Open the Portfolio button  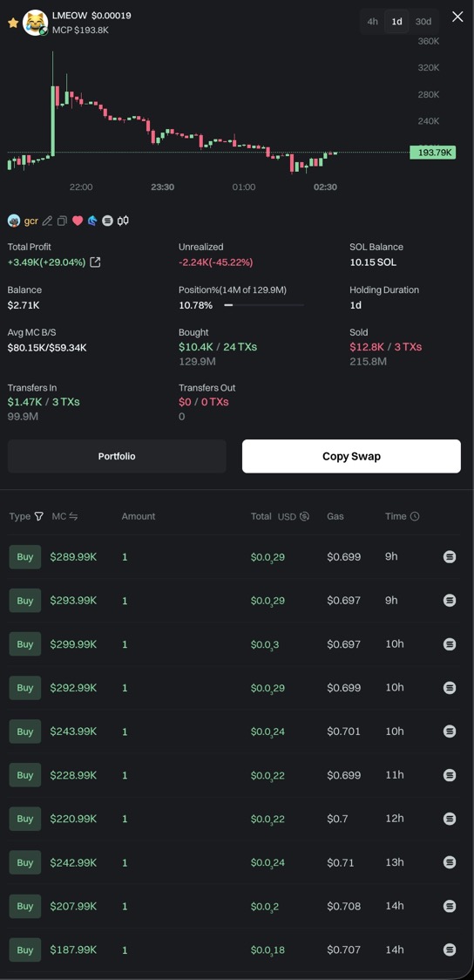click(x=117, y=456)
